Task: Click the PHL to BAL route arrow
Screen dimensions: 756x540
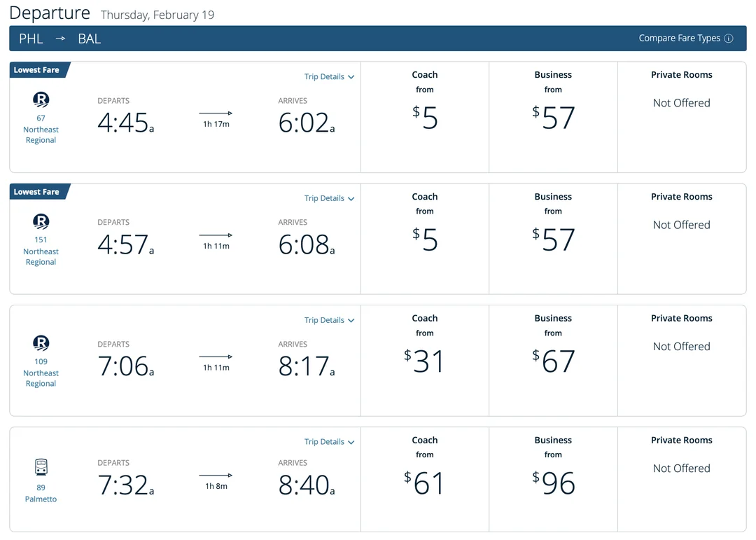Action: (x=61, y=39)
